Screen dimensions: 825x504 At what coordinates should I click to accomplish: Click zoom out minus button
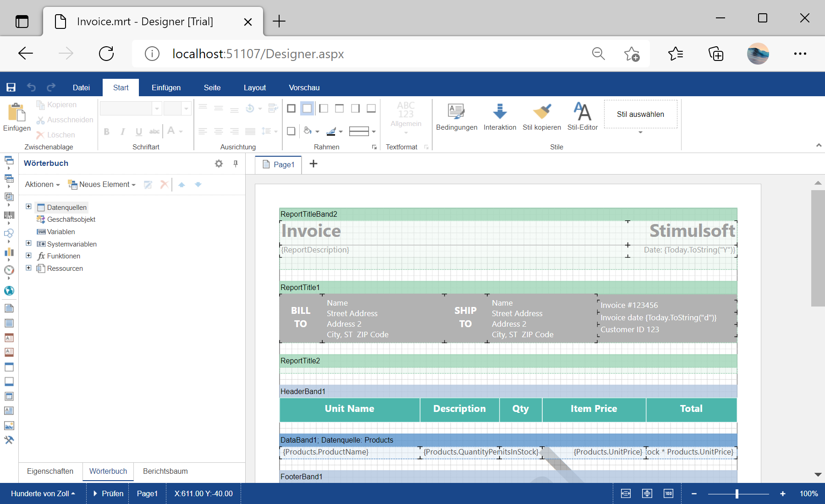point(694,493)
